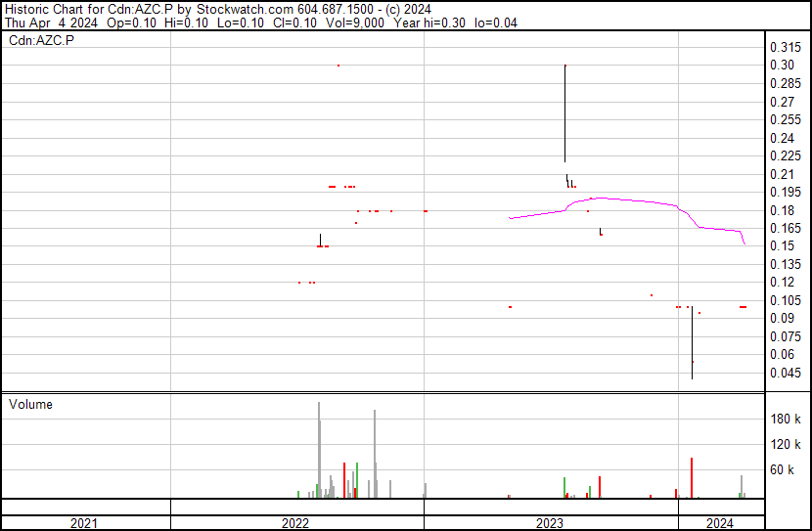Click the 0.165 price axis label
Viewport: 812px width, 531px height.
tap(785, 228)
